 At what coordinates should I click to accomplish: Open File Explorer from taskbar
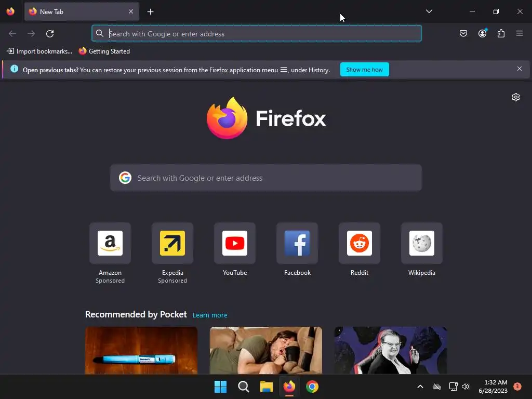click(x=267, y=387)
